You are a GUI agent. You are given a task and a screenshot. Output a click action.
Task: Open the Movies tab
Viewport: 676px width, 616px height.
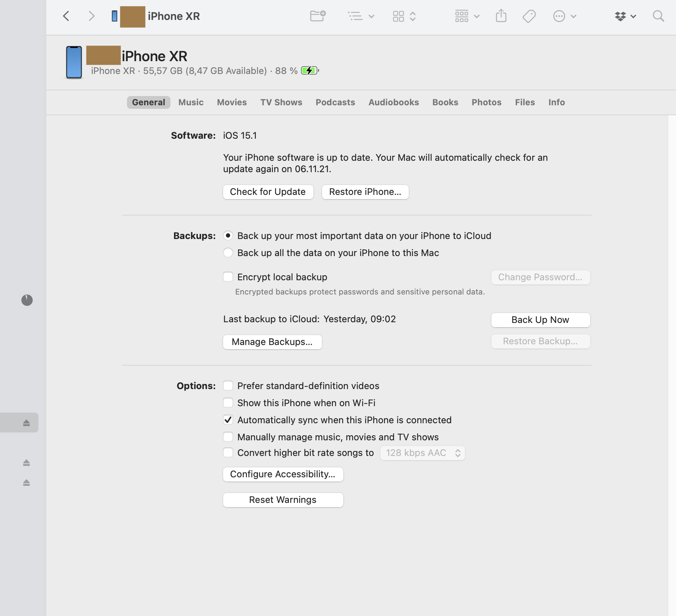tap(232, 102)
